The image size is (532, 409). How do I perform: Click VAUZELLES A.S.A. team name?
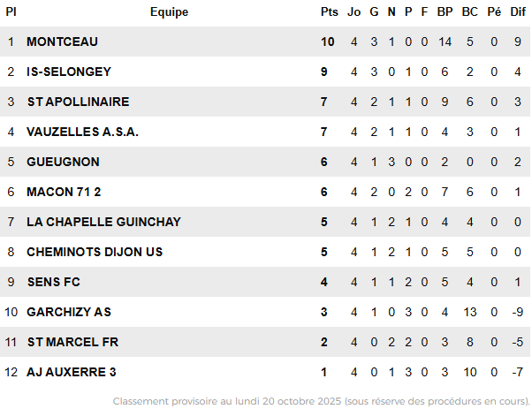[83, 132]
